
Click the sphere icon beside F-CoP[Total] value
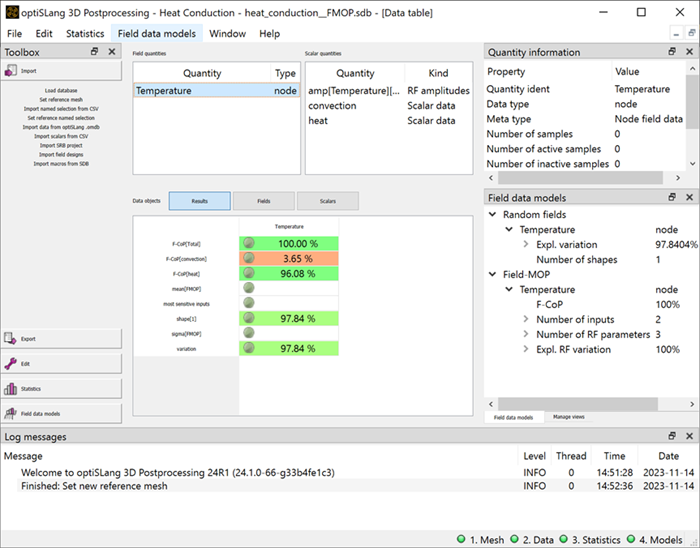pyautogui.click(x=248, y=242)
